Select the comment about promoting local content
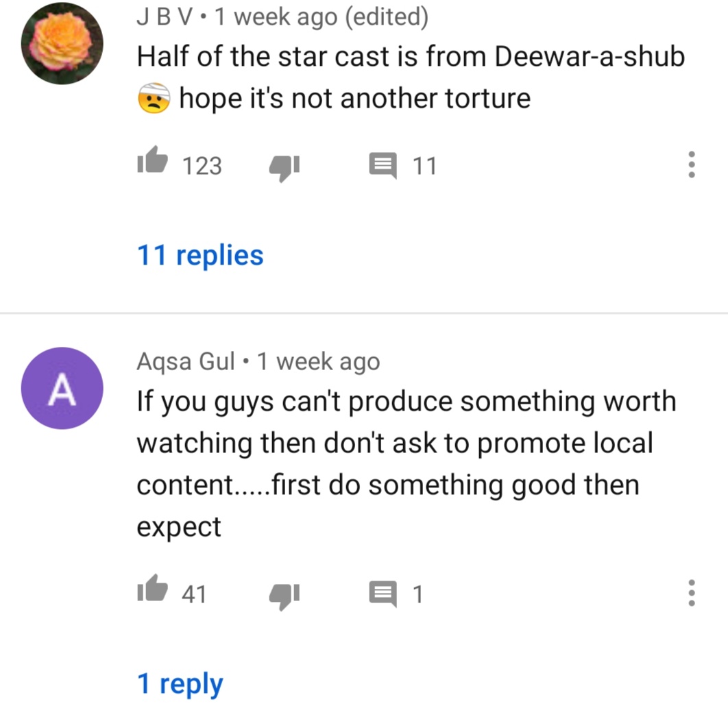 pos(407,463)
